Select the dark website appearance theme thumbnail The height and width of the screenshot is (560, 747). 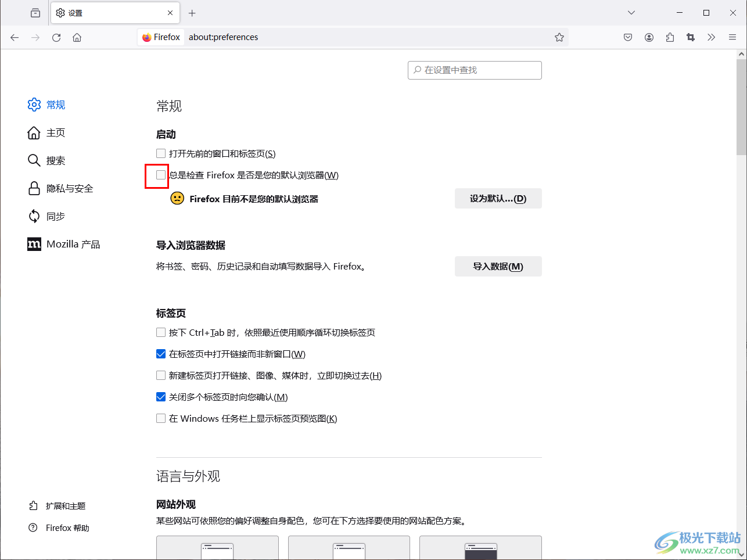(x=480, y=548)
